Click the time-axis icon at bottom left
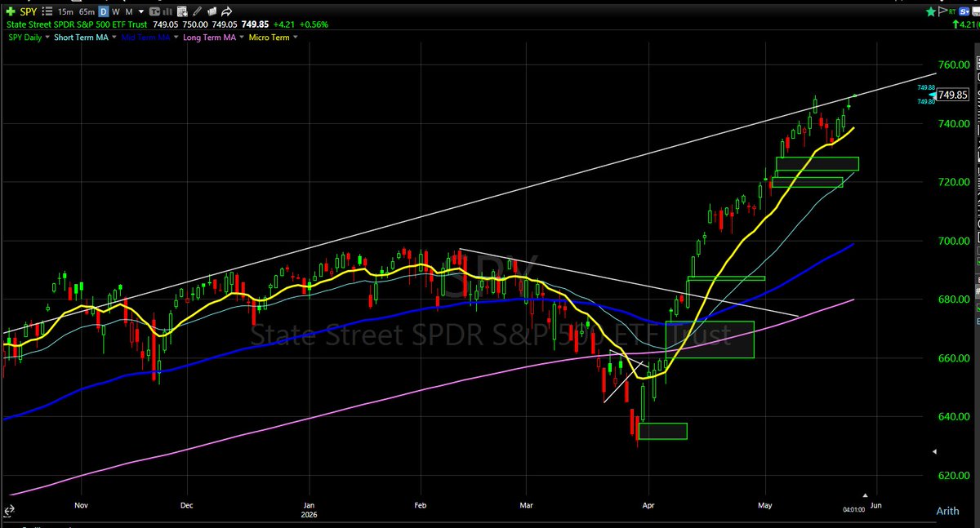 (x=9, y=511)
